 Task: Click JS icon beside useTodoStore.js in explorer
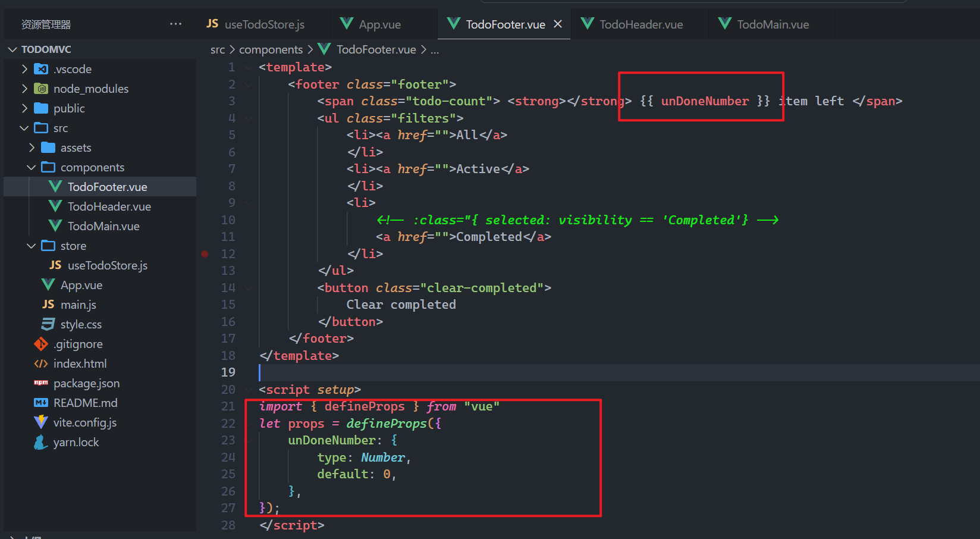(55, 265)
